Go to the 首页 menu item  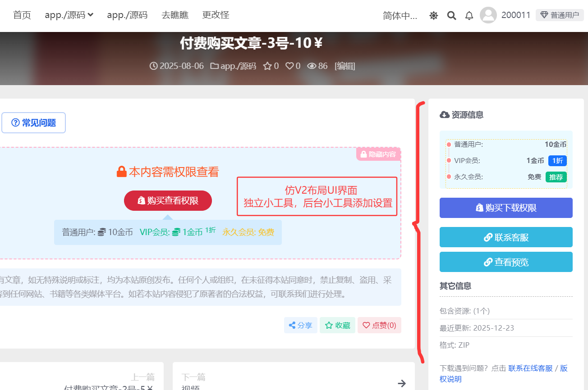tap(22, 15)
